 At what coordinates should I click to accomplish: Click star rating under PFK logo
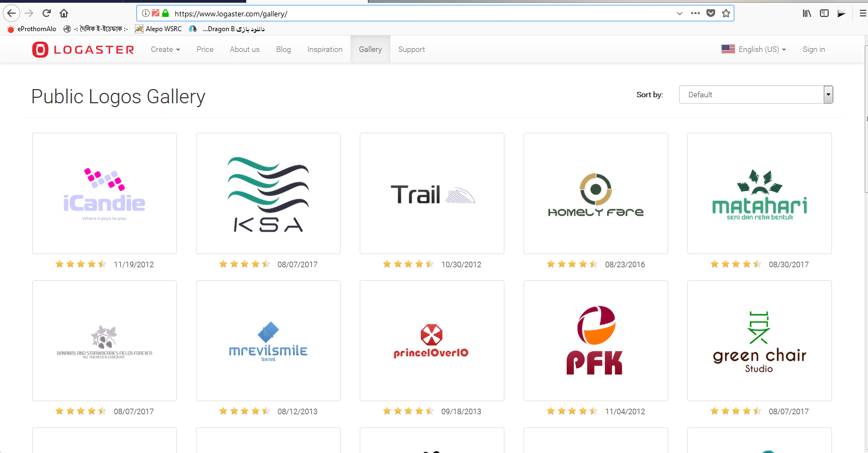572,411
